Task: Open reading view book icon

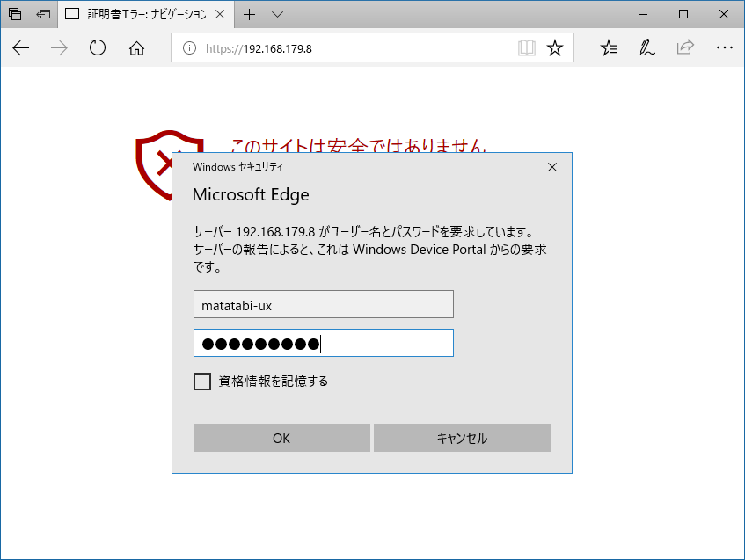Action: [x=527, y=48]
